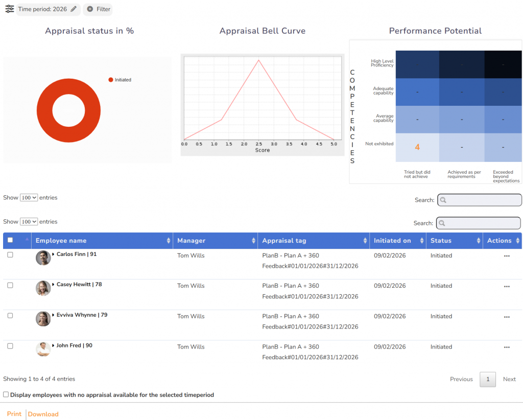Open the upper Show entries dropdown

click(29, 198)
